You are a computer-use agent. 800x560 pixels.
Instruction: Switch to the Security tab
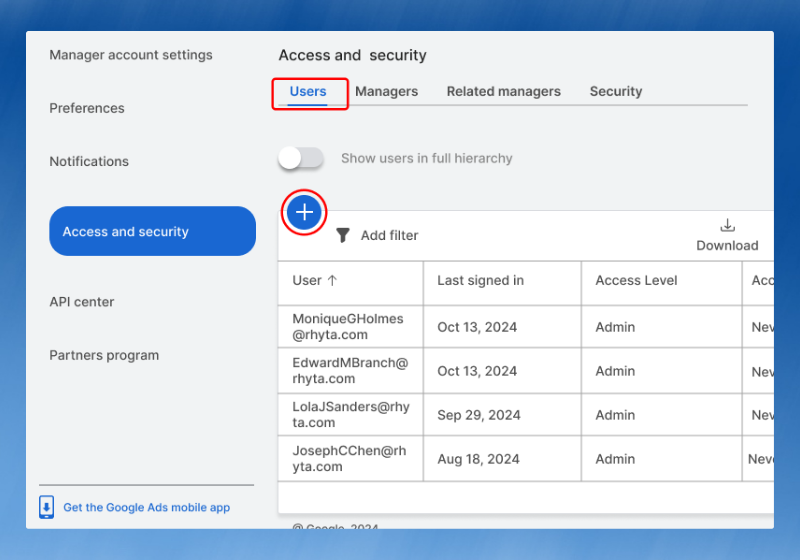tap(615, 92)
